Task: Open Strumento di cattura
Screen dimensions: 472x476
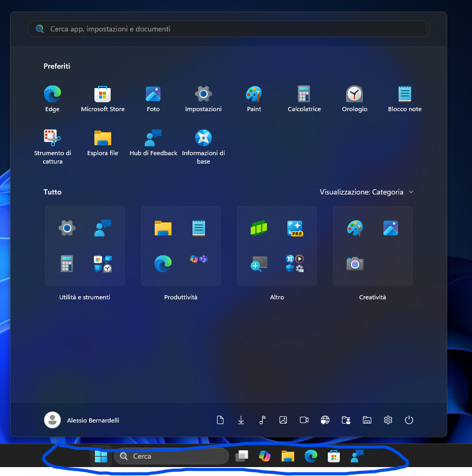Action: 52,147
